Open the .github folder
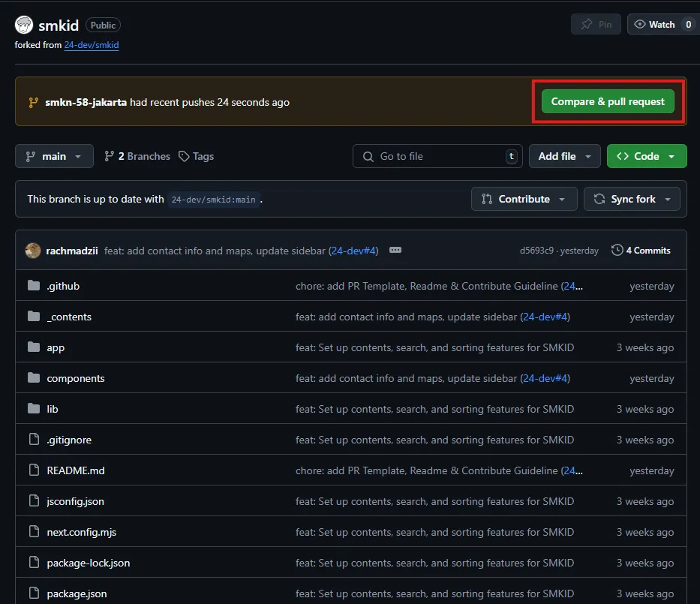Image resolution: width=700 pixels, height=604 pixels. [63, 286]
